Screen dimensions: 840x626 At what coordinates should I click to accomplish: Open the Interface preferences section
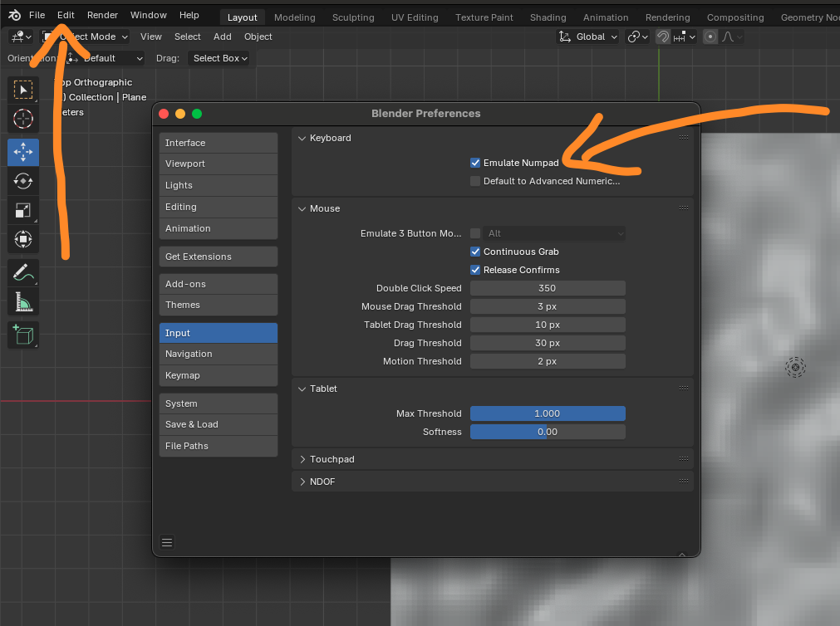tap(218, 143)
